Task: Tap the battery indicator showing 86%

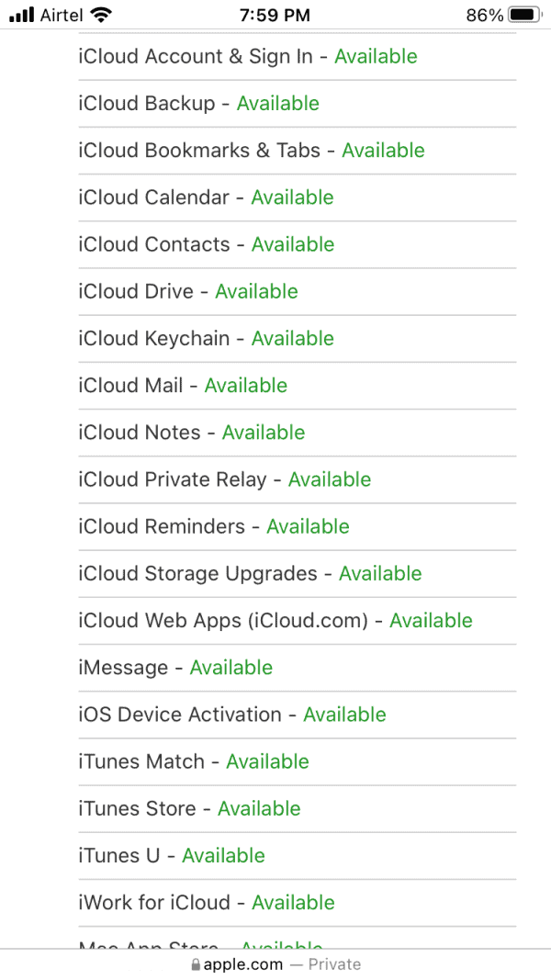Action: [x=507, y=15]
